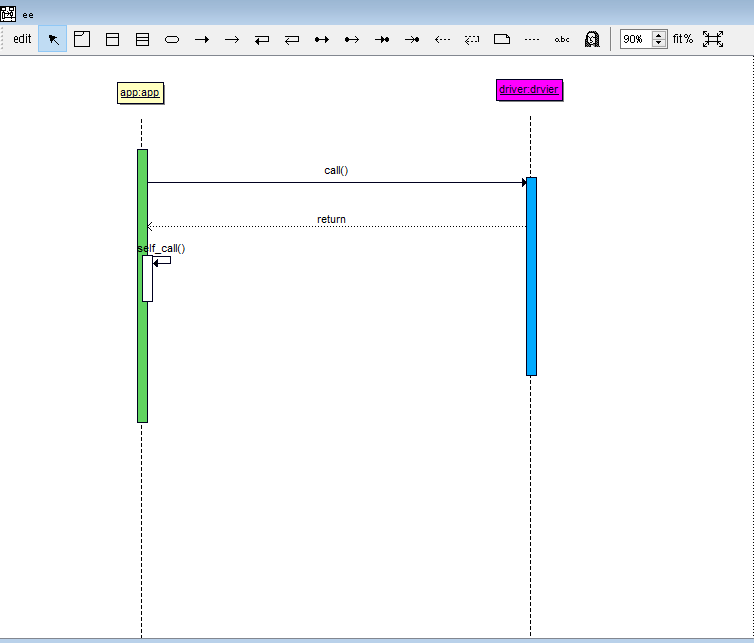Screen dimensions: 754x643
Task: Click the return message label
Action: pos(331,219)
